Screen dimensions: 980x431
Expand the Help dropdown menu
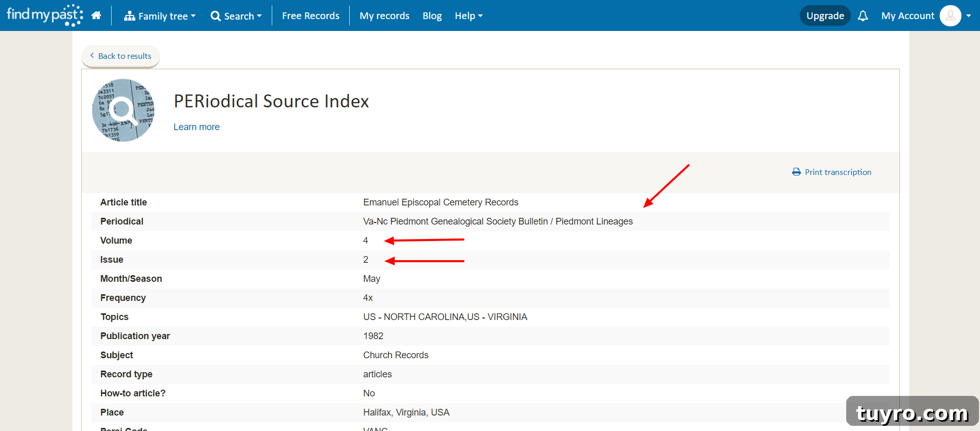click(x=469, y=16)
